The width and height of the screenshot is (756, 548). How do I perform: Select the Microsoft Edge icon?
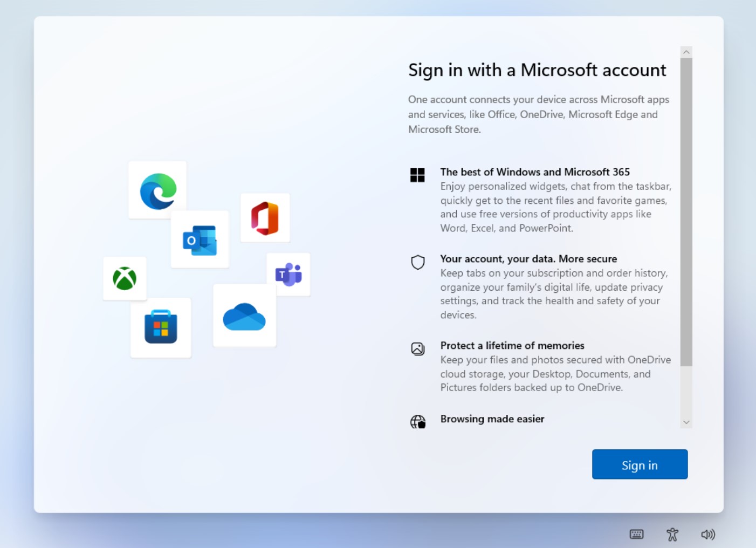(x=157, y=189)
